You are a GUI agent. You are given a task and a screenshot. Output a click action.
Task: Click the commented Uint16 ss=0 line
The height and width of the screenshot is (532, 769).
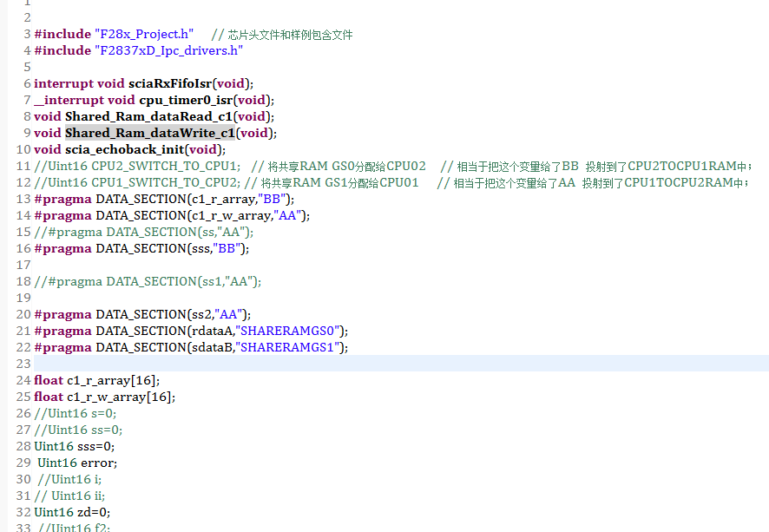tap(78, 430)
